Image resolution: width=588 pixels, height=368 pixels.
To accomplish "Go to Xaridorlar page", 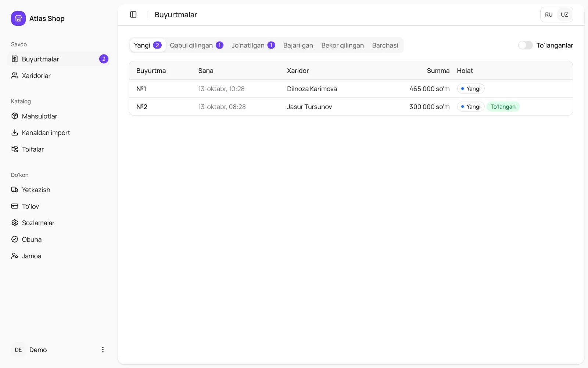I will (59, 75).
